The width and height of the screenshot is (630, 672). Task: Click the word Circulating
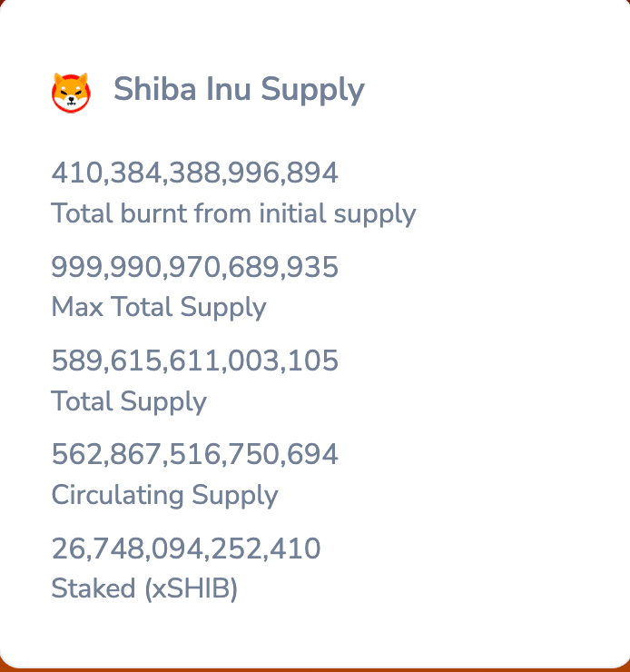coord(117,495)
